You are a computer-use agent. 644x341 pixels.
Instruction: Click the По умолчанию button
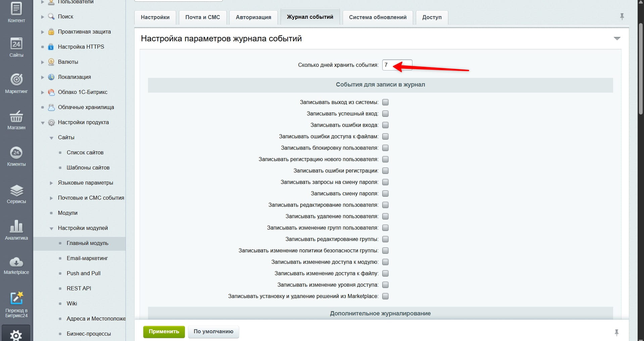pos(213,332)
